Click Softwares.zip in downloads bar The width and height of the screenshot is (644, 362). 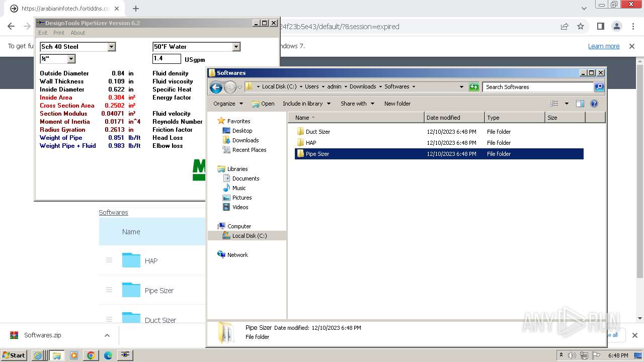coord(43,335)
